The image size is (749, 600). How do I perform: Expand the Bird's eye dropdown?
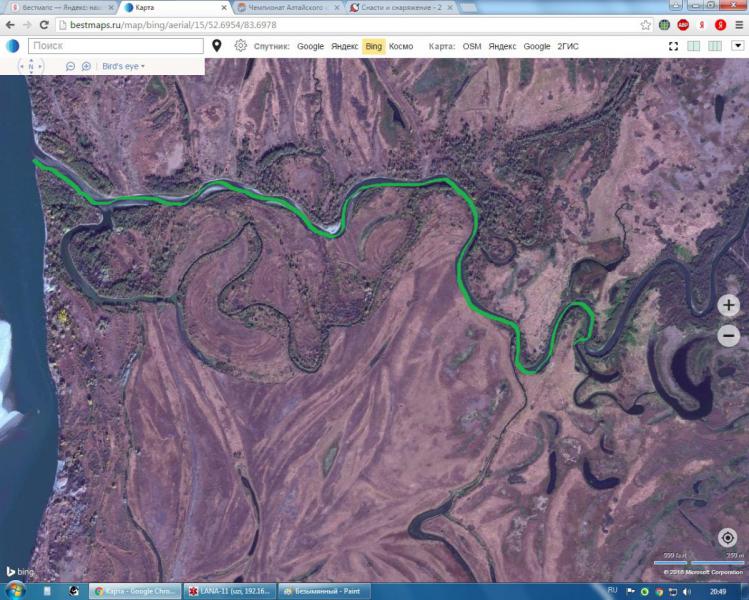point(123,66)
